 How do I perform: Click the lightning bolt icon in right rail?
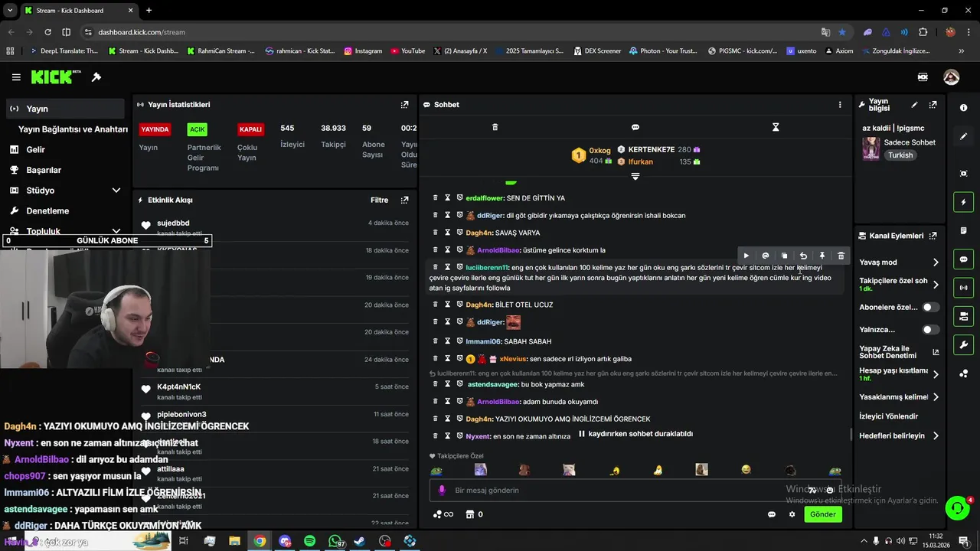[963, 202]
